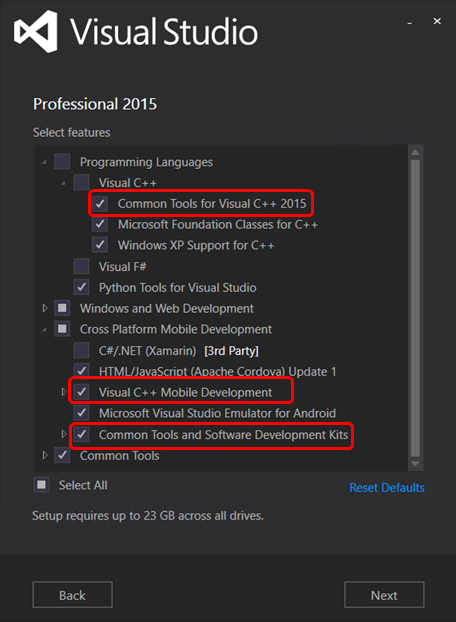Minimize the installer window
The height and width of the screenshot is (622, 456).
[410, 23]
